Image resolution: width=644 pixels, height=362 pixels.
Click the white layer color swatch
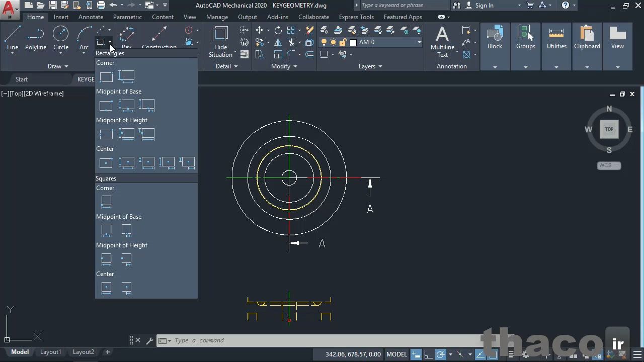(x=353, y=43)
